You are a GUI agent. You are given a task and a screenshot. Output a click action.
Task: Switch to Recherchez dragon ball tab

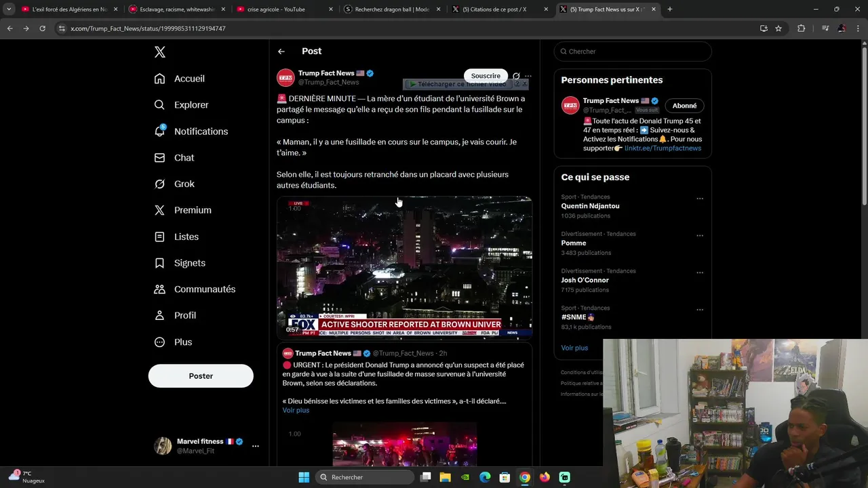393,9
